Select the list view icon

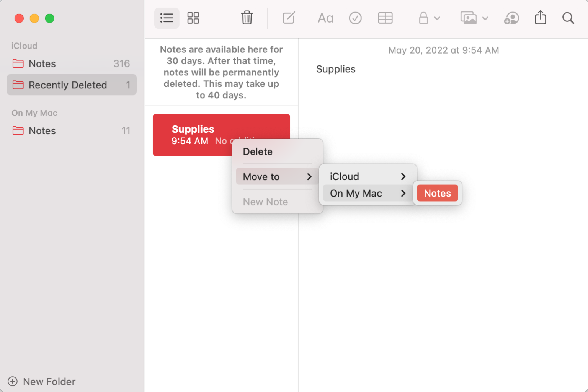click(167, 18)
